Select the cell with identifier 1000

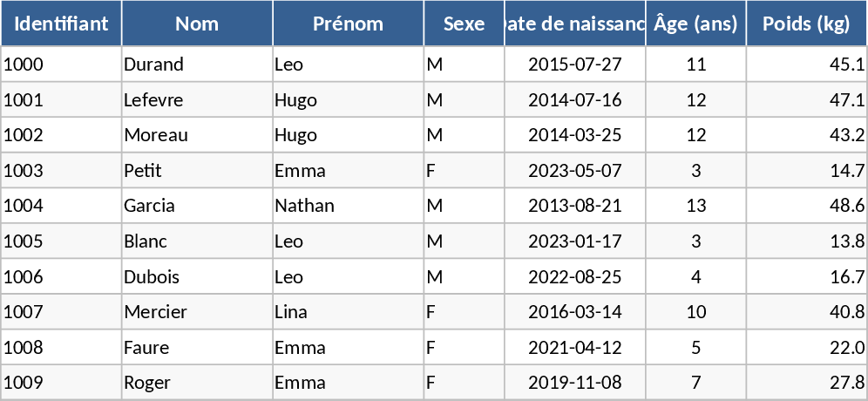pos(61,65)
